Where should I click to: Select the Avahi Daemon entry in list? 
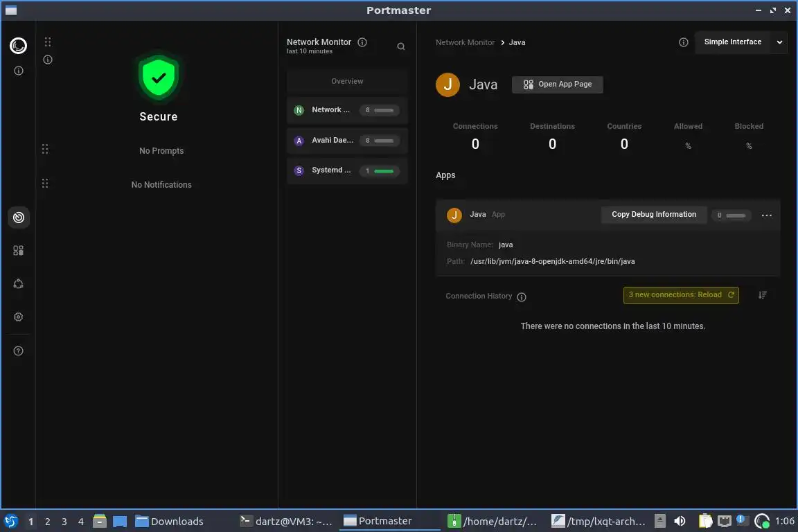tap(347, 141)
